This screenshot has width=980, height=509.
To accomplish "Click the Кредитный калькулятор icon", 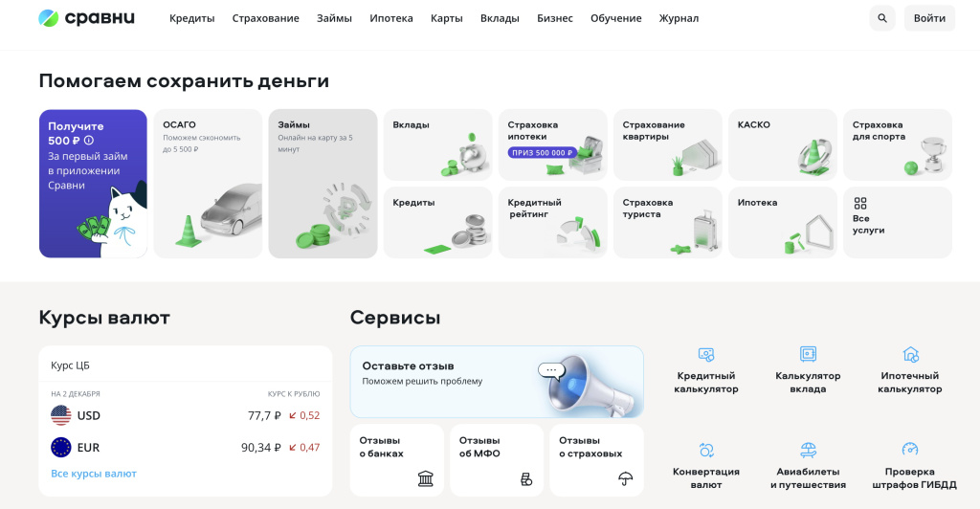I will 705,354.
